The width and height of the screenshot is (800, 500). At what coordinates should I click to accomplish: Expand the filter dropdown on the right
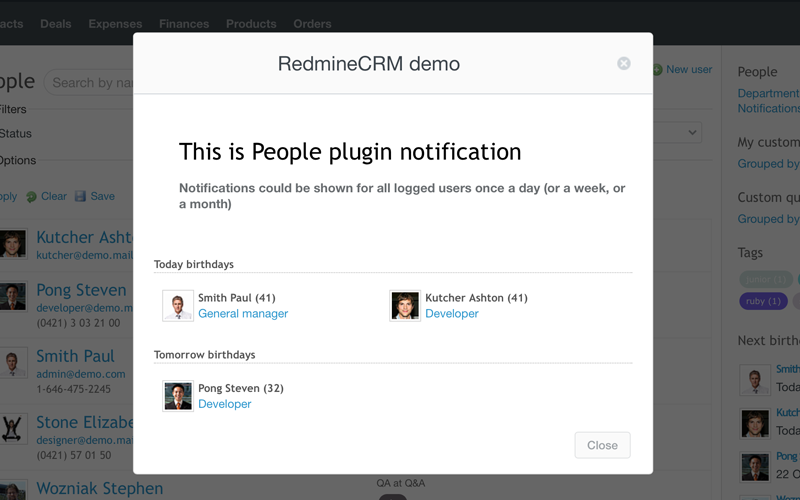692,133
